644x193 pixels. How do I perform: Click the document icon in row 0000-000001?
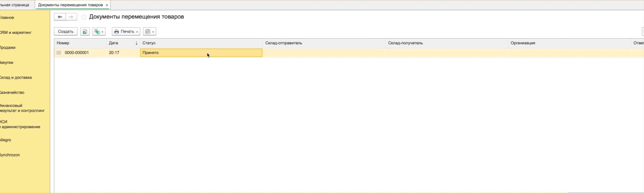[x=59, y=53]
